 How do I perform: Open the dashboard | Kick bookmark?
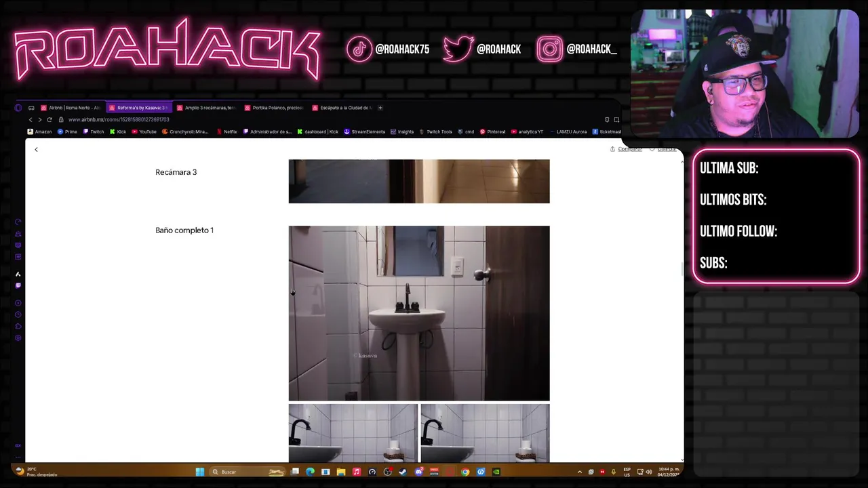pos(318,131)
